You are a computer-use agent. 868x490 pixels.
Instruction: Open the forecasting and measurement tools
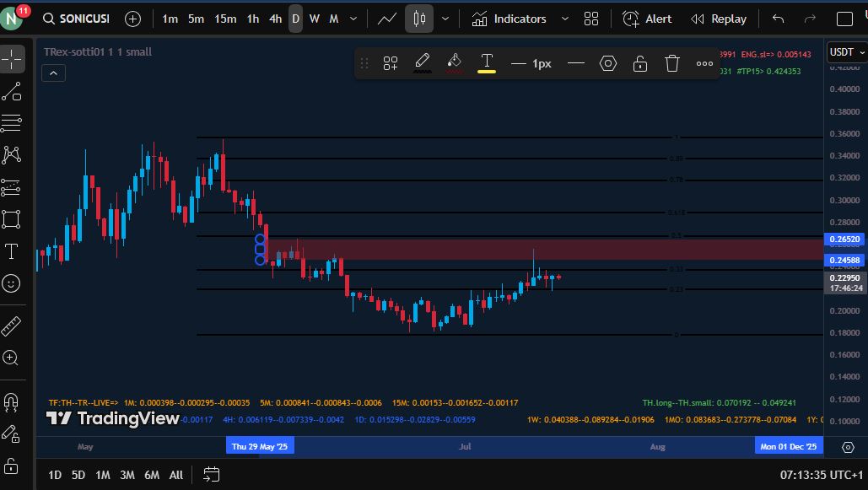click(x=12, y=188)
